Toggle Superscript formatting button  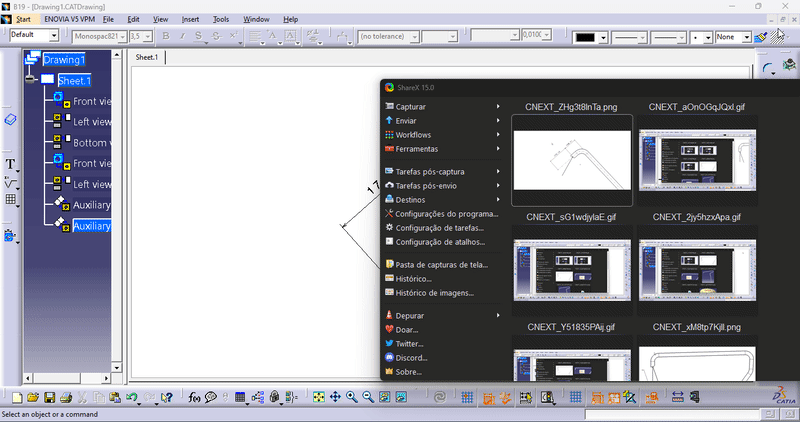(233, 36)
